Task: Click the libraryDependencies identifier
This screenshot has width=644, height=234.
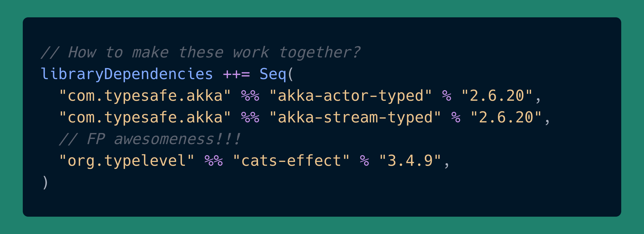Action: [127, 74]
